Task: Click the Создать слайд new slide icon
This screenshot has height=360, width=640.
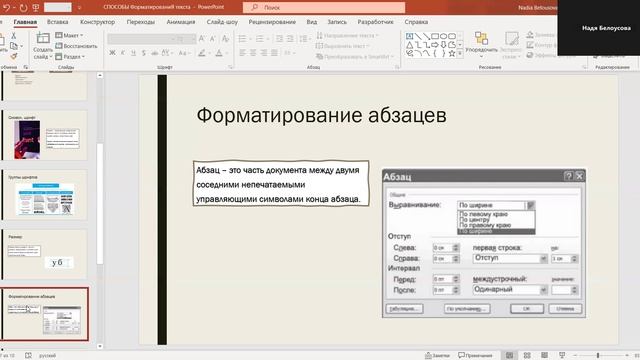Action: [x=42, y=38]
